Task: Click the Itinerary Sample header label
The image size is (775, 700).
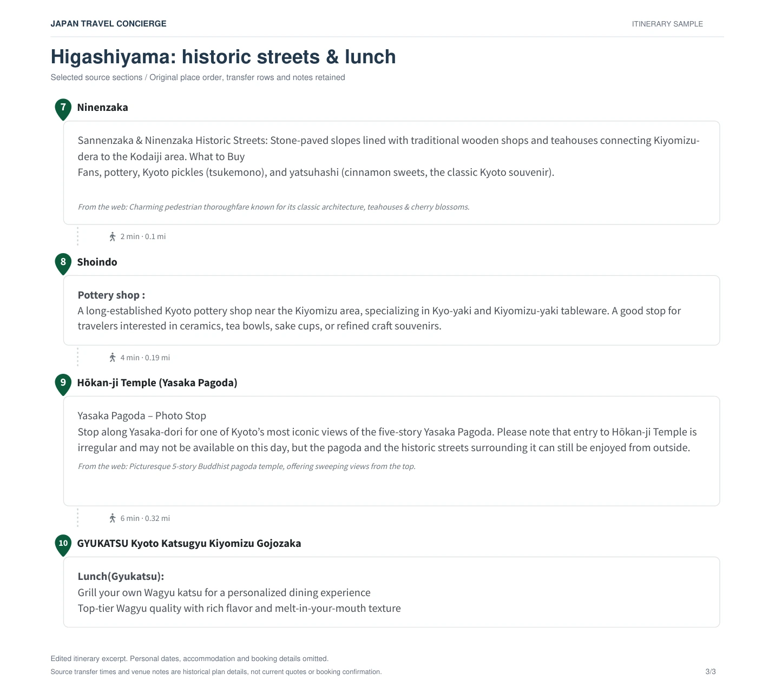Action: click(x=667, y=24)
